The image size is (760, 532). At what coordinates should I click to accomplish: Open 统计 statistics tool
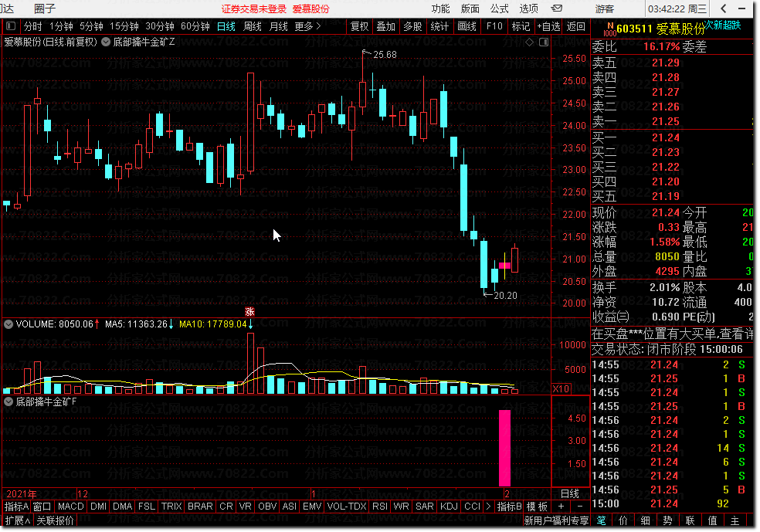(x=439, y=26)
